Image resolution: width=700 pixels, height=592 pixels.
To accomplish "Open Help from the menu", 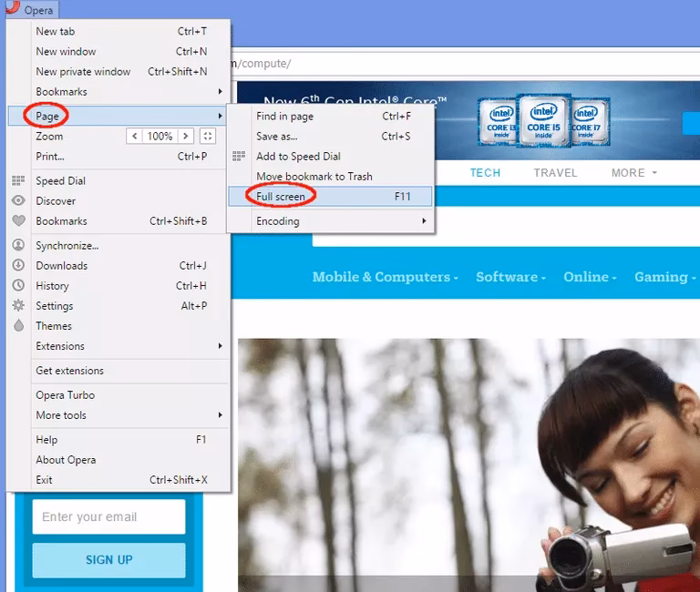I will tap(119, 439).
